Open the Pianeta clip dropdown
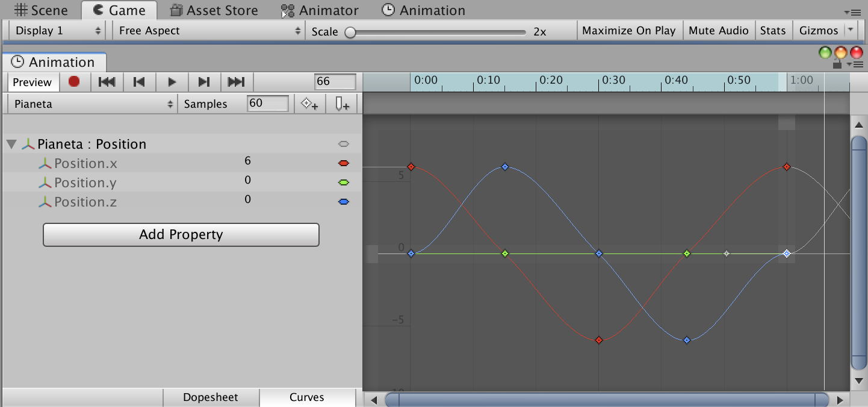This screenshot has width=868, height=407. click(93, 104)
